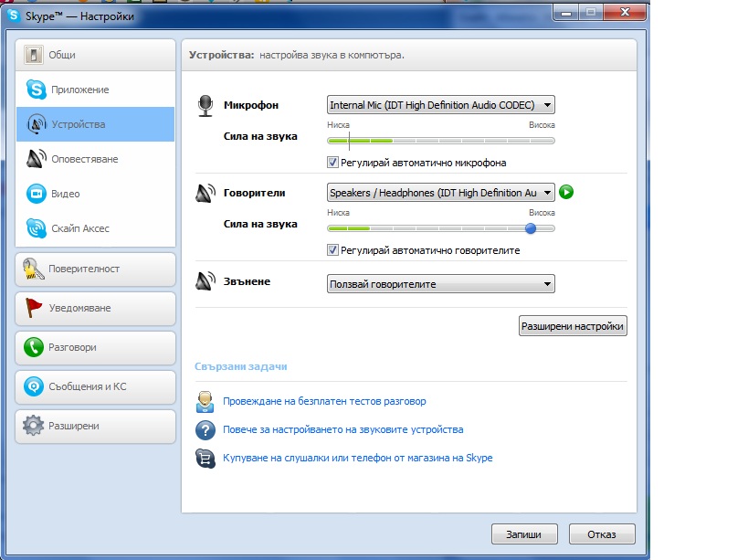Close the Skype settings window
This screenshot has height=560, width=748.
[x=625, y=13]
